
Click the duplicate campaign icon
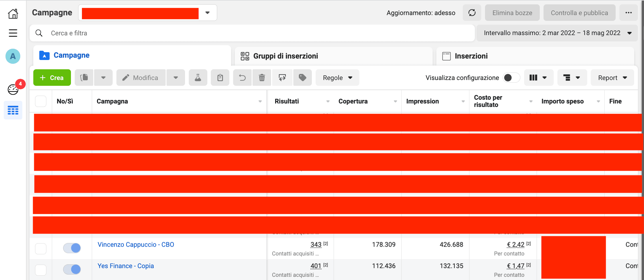[x=84, y=78]
